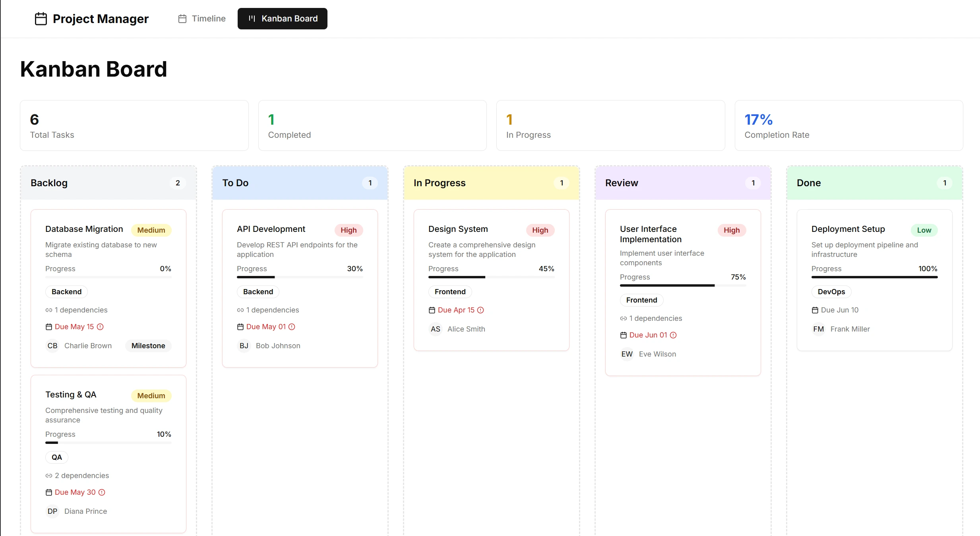Click the DevOps tag on Deployment Setup
Image resolution: width=980 pixels, height=536 pixels.
(831, 292)
